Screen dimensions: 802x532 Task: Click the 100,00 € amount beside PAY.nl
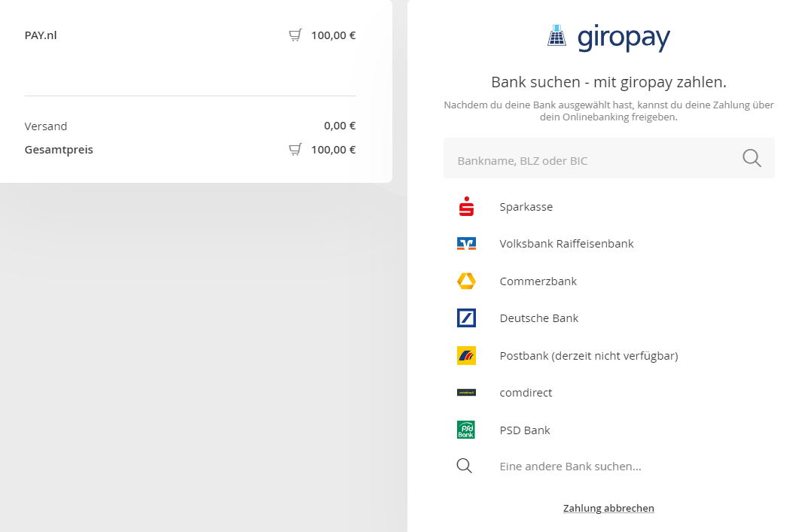point(334,35)
